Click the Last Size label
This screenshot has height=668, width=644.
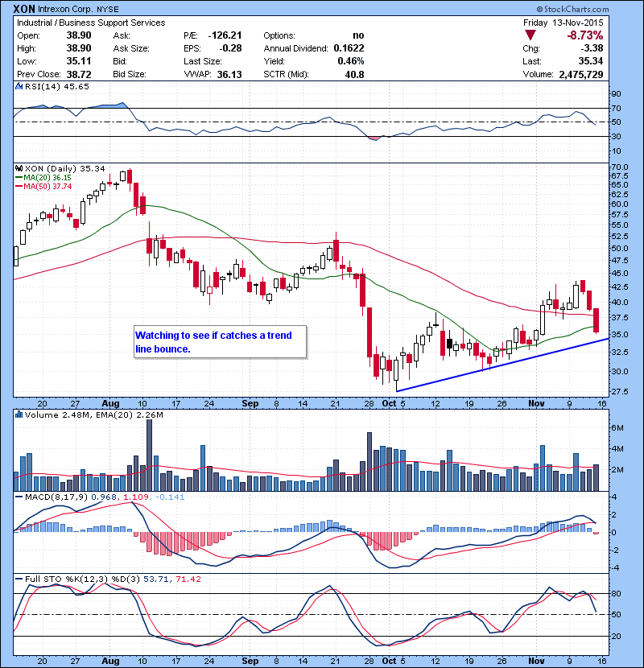pos(203,61)
